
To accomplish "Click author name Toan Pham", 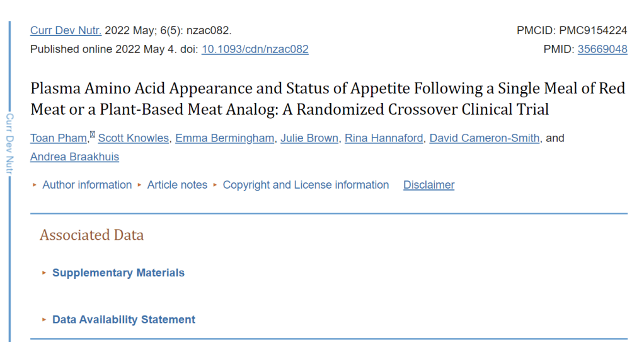I will coord(59,138).
